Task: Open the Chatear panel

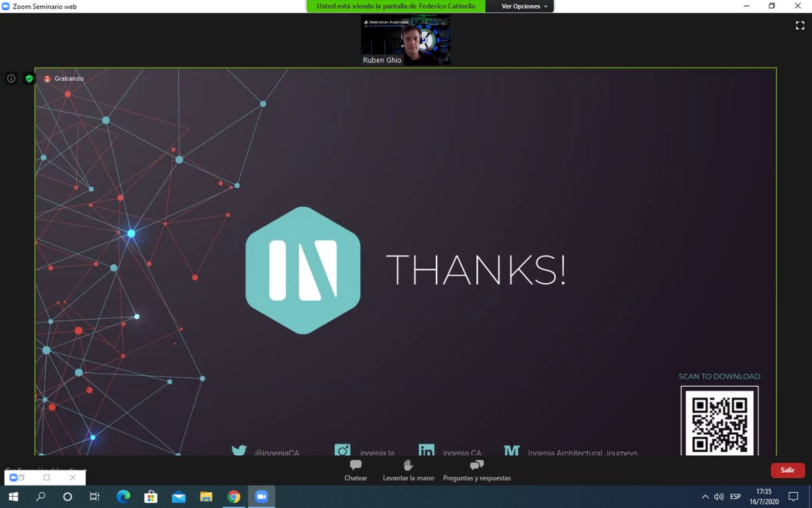Action: coord(355,470)
